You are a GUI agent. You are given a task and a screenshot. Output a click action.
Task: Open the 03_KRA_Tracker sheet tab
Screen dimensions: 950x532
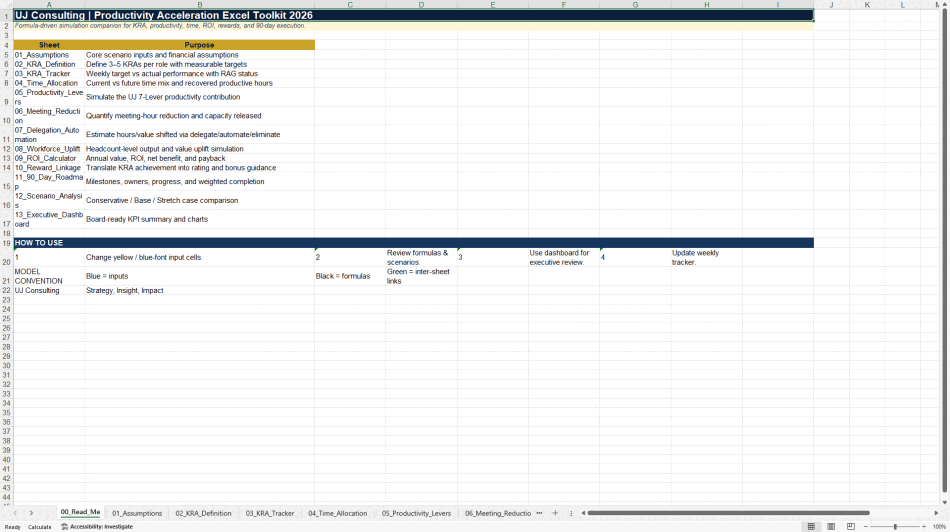[270, 513]
